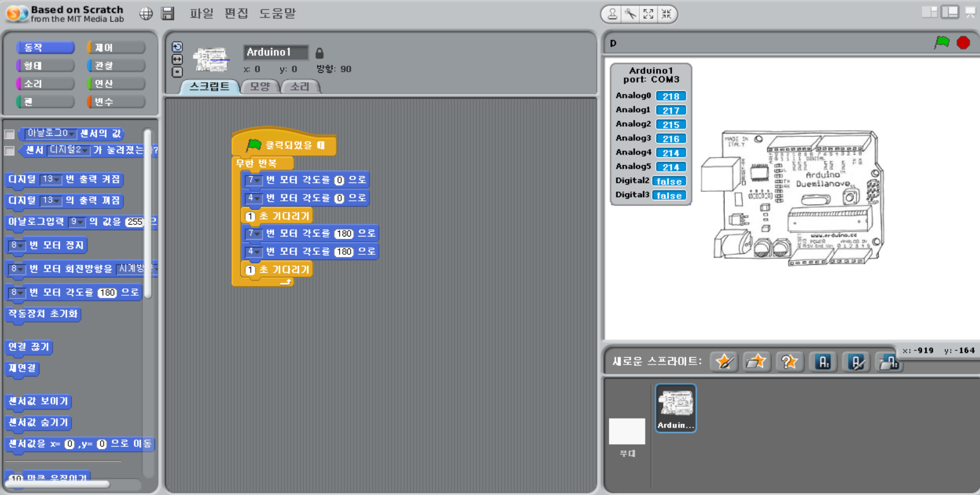Viewport: 980px width, 495px height.
Task: Enter presentation mode
Action: (971, 12)
